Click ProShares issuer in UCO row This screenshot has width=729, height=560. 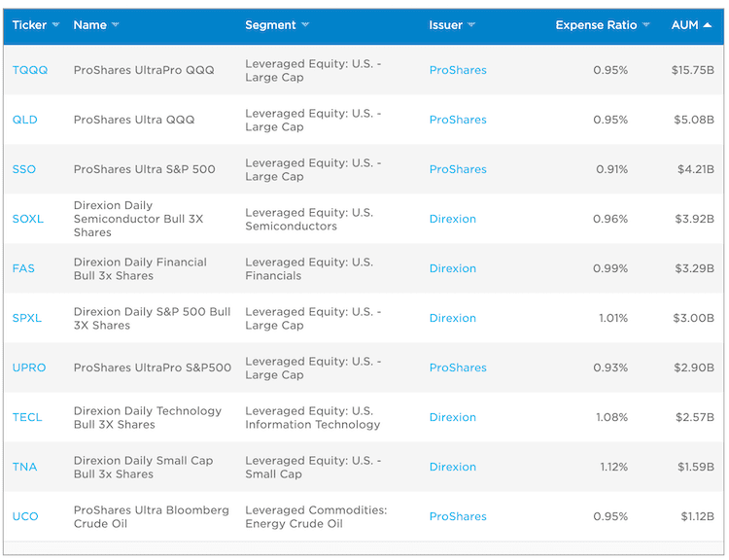[x=458, y=517]
